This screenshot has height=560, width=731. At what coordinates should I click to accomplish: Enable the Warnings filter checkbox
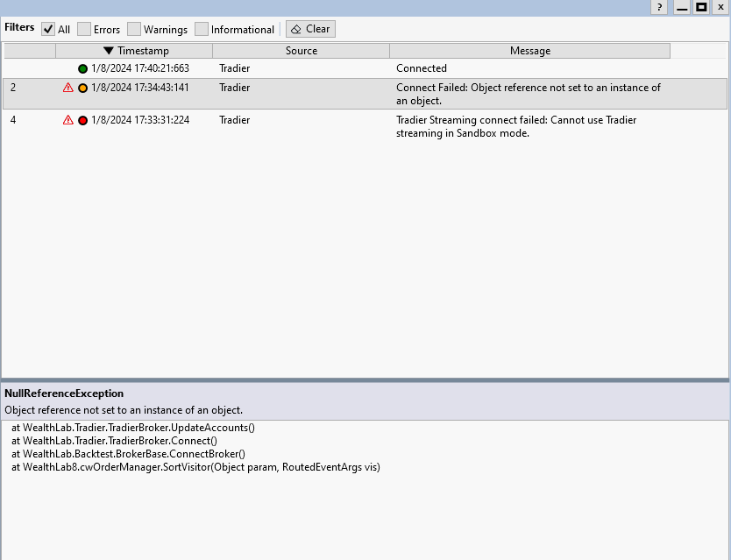tap(134, 29)
